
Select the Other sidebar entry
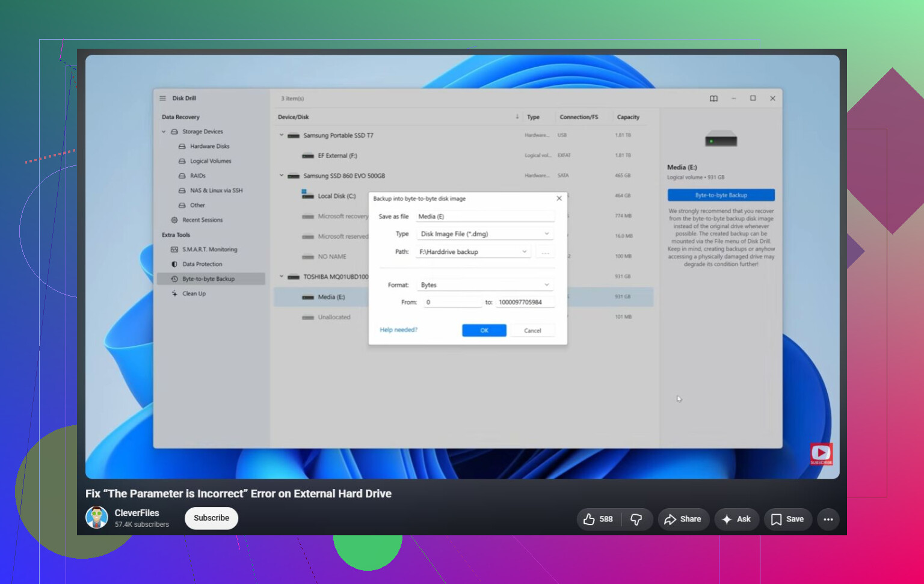click(x=197, y=205)
